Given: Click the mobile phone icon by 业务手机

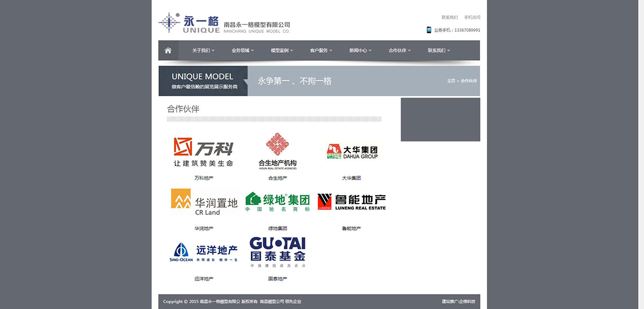Looking at the screenshot, I should (x=429, y=30).
